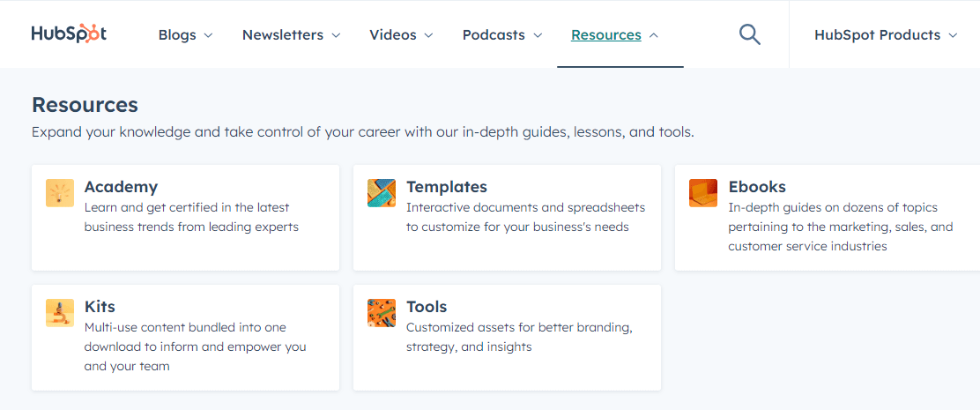Open the Academy heading link
This screenshot has height=410, width=980.
[122, 187]
